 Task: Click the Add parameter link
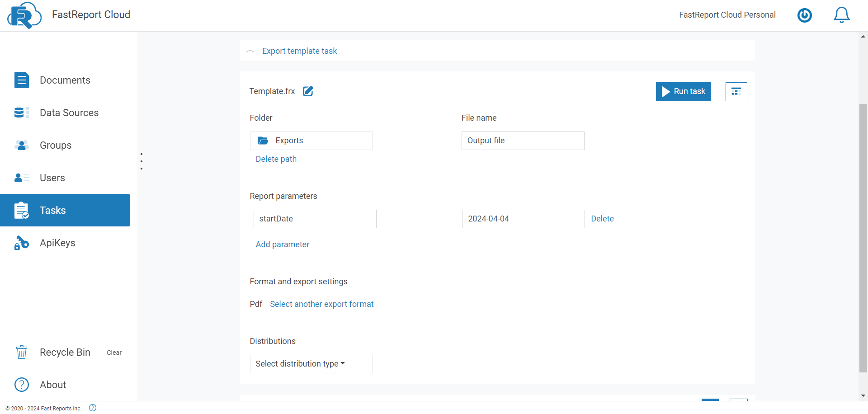pos(282,244)
